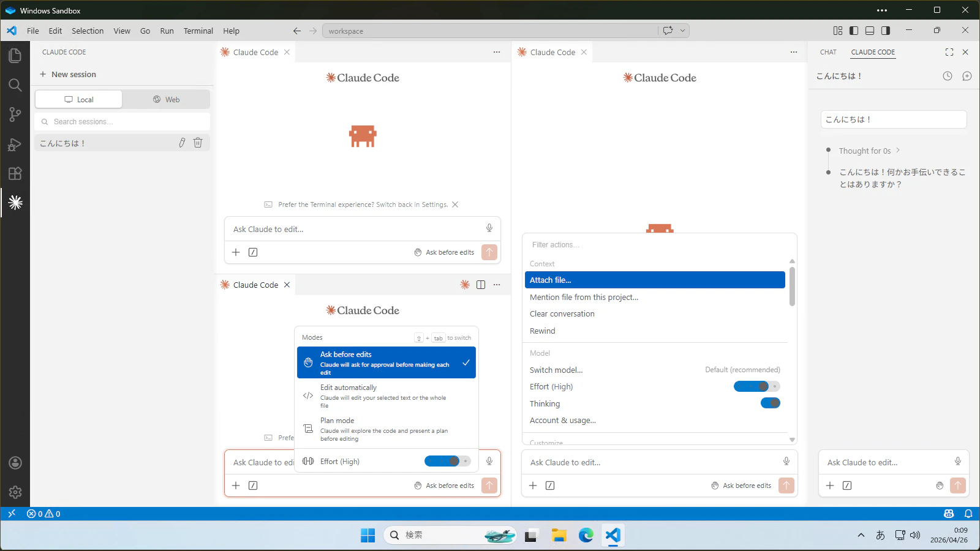
Task: Open the File menu
Action: click(x=32, y=31)
